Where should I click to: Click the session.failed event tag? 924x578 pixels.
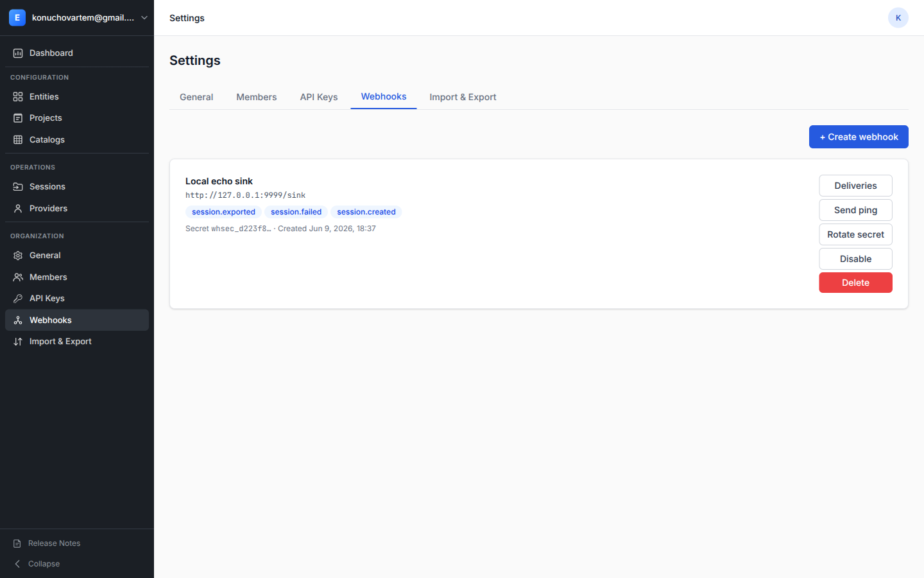pyautogui.click(x=296, y=212)
